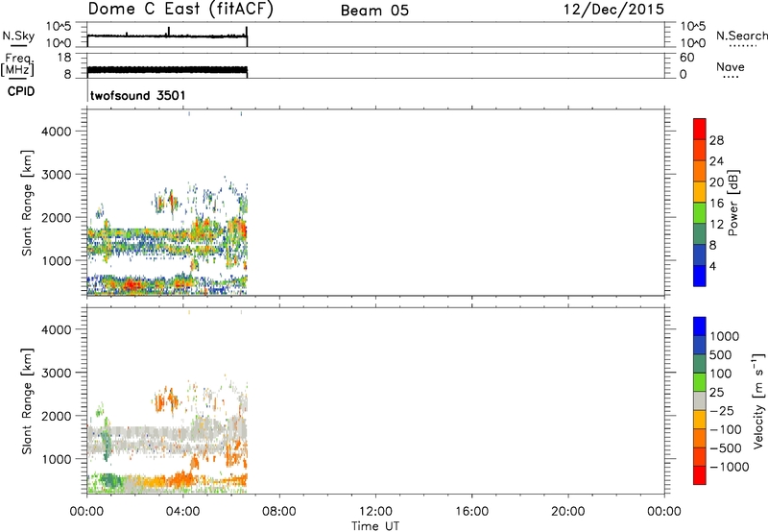Screen dimensions: 768x532
Task: Click the 'N.Search' legend label
Action: [742, 36]
